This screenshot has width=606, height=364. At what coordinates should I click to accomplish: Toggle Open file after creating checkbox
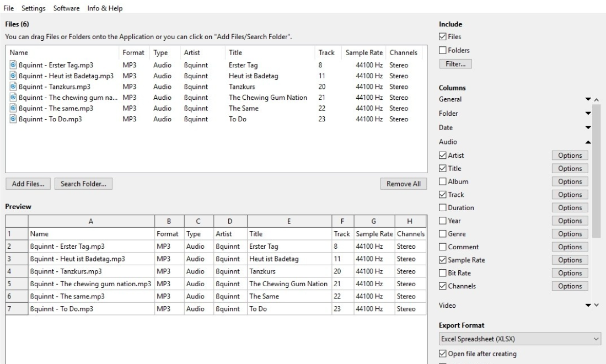tap(443, 354)
